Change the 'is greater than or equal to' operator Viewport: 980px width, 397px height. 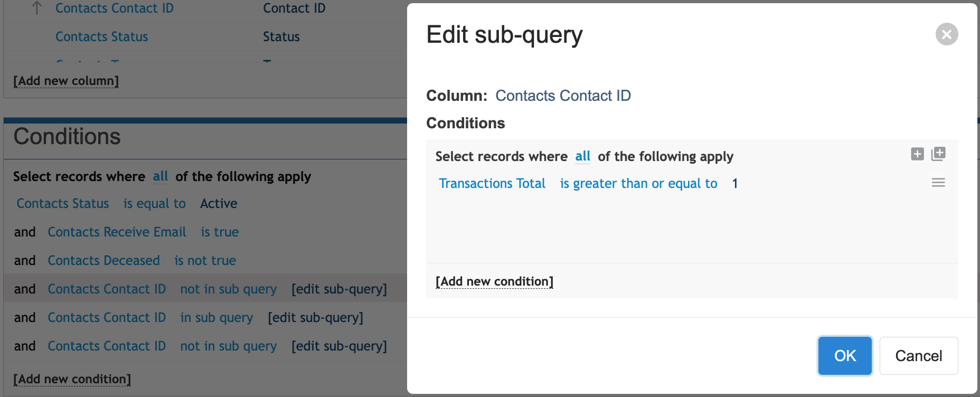pos(638,183)
